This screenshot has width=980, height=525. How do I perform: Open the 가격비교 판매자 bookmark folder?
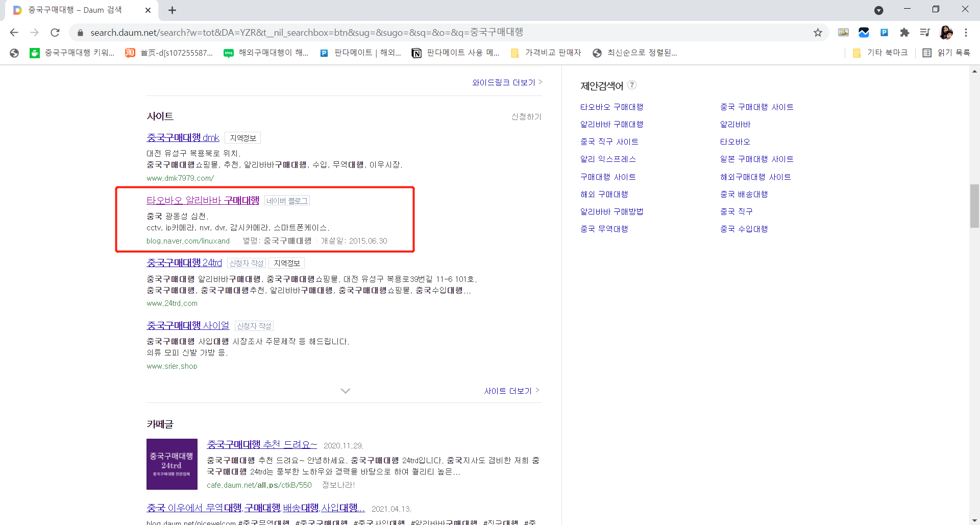tap(546, 53)
